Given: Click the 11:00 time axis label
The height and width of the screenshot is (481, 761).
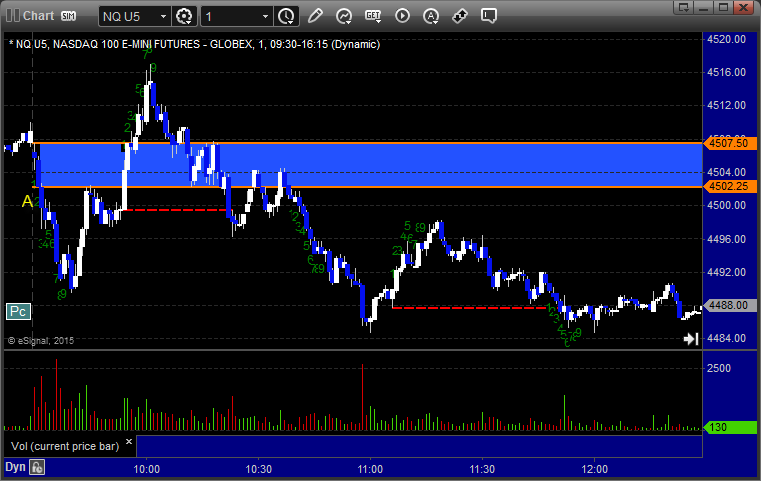Looking at the screenshot, I should coord(370,469).
